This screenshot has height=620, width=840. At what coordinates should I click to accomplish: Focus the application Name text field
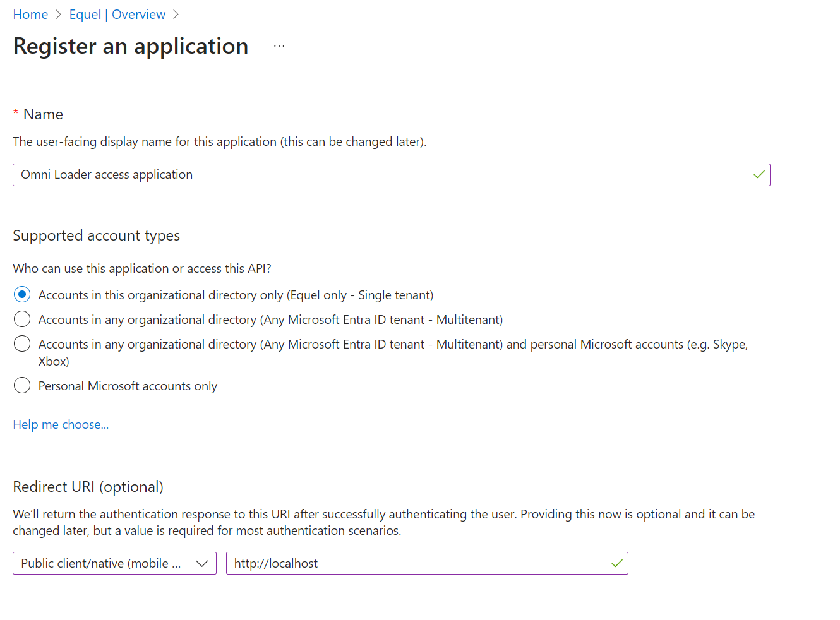click(x=379, y=175)
